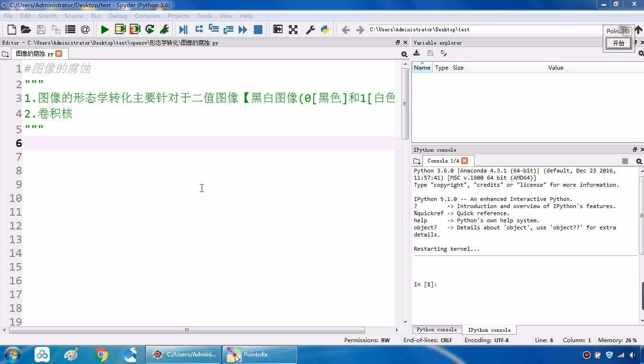
Task: Toggle Editor pane undock control
Action: click(x=398, y=42)
